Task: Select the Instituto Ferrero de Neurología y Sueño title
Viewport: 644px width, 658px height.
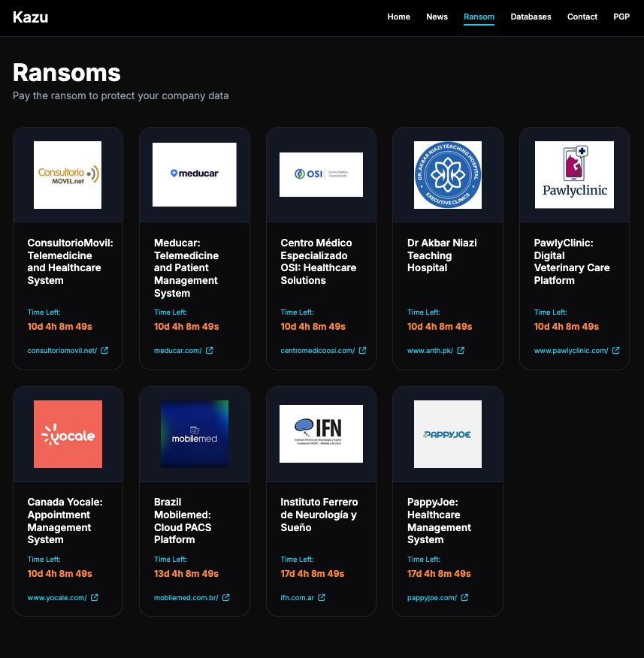Action: tap(319, 515)
